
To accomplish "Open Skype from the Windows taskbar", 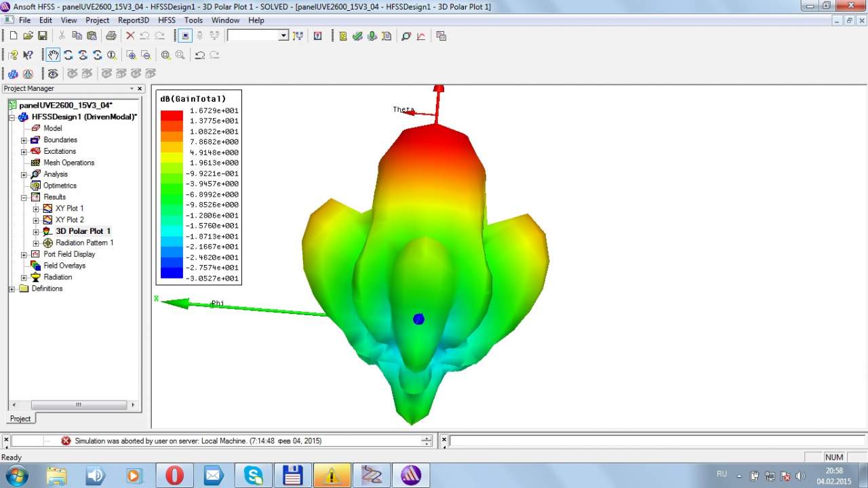I will click(253, 475).
